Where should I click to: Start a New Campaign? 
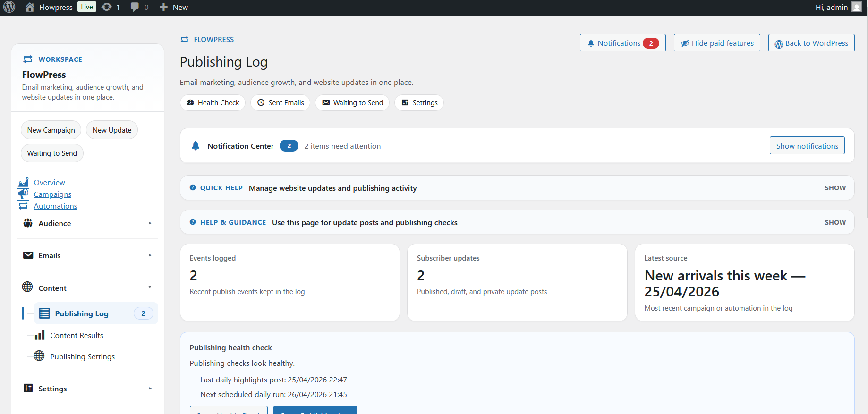pyautogui.click(x=51, y=130)
